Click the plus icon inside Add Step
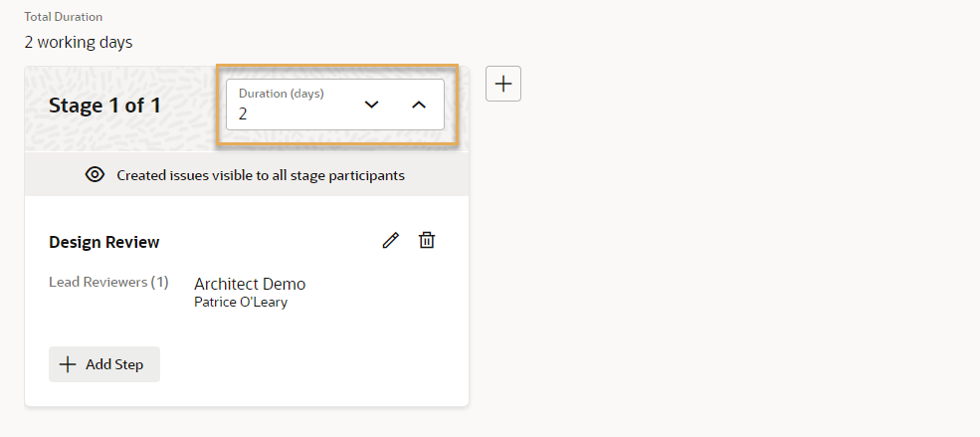980x437 pixels. [x=68, y=364]
